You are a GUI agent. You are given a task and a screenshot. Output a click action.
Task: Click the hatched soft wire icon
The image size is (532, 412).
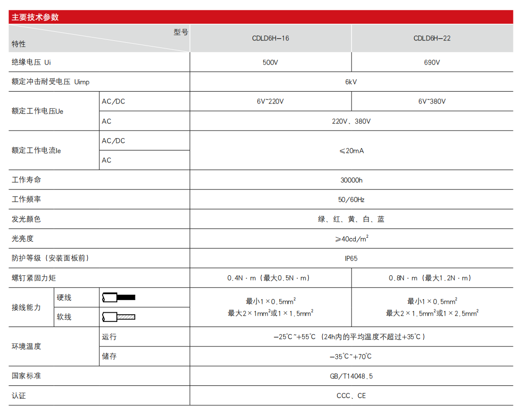(119, 317)
